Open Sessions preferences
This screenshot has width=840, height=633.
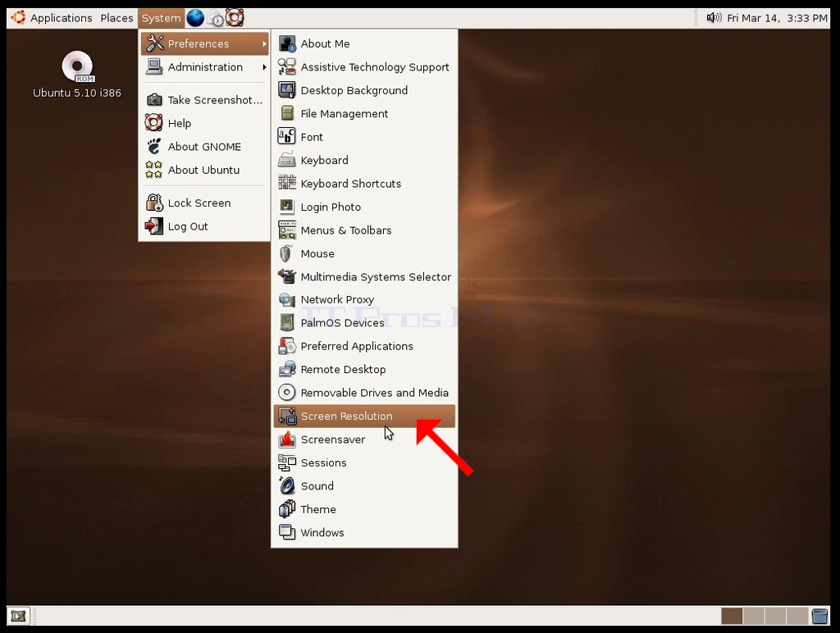coord(364,462)
